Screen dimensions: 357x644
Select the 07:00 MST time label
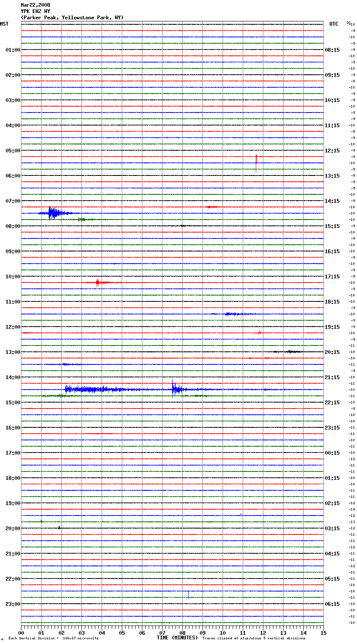pos(13,201)
